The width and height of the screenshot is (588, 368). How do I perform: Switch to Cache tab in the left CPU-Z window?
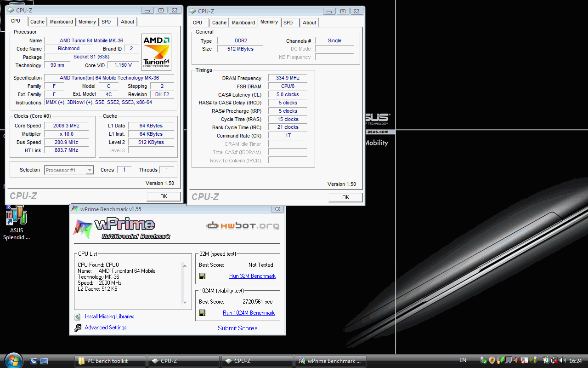pos(38,22)
